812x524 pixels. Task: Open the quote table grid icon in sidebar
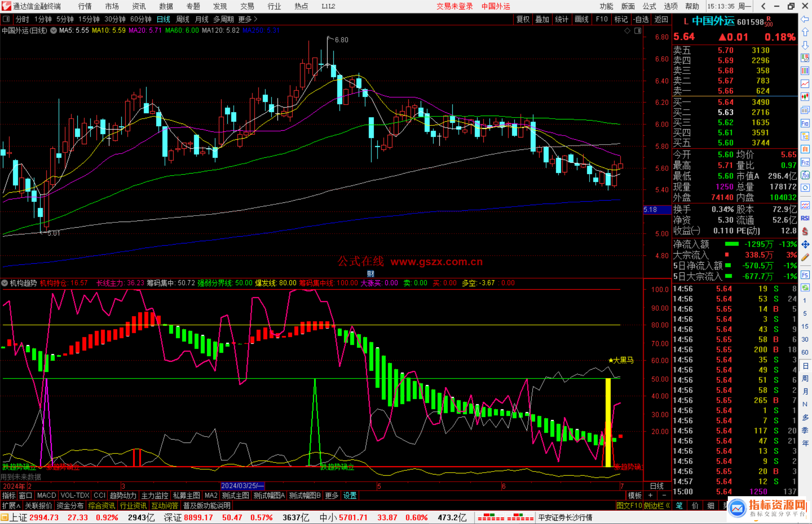[x=805, y=71]
